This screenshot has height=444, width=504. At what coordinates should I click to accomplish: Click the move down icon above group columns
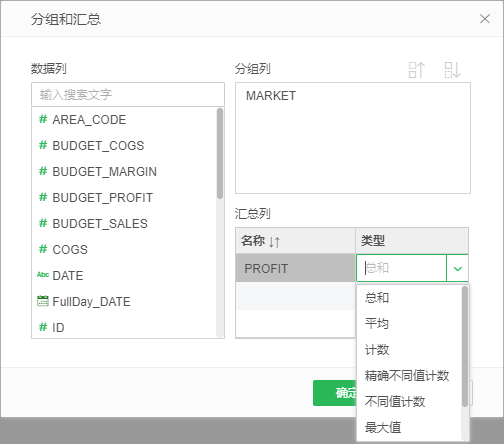tap(453, 70)
